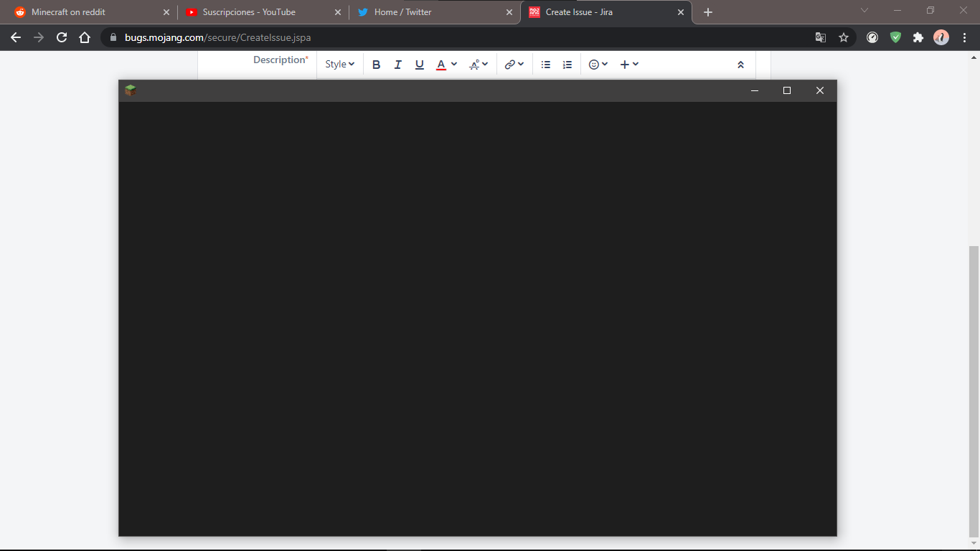Open the link insert dropdown
This screenshot has width=980, height=551.
(x=514, y=65)
